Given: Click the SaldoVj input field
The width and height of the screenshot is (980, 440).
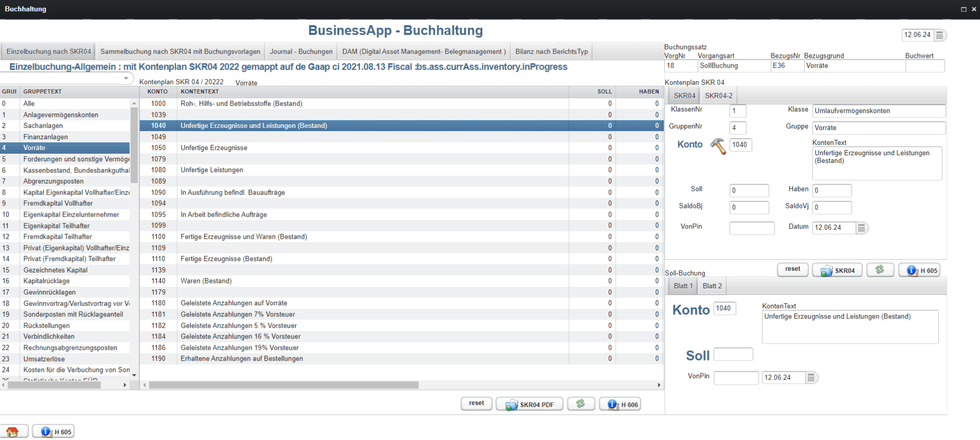Looking at the screenshot, I should (x=832, y=208).
